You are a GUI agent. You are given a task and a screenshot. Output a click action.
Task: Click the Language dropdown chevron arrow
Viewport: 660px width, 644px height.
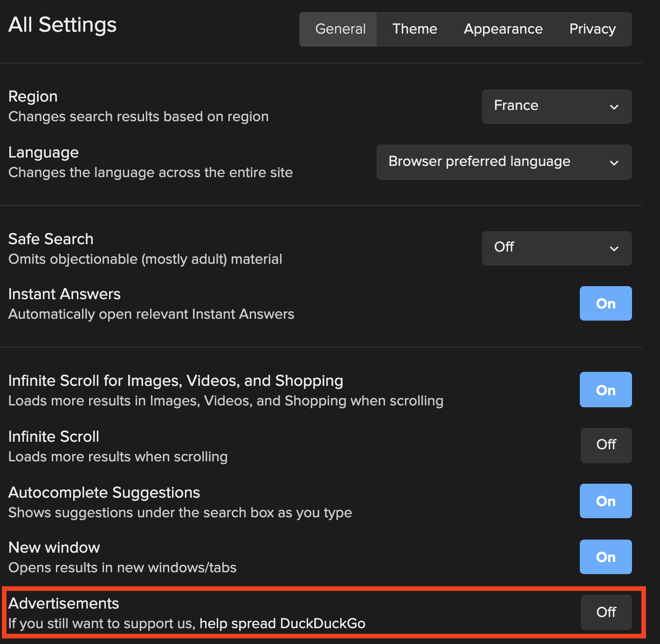614,163
